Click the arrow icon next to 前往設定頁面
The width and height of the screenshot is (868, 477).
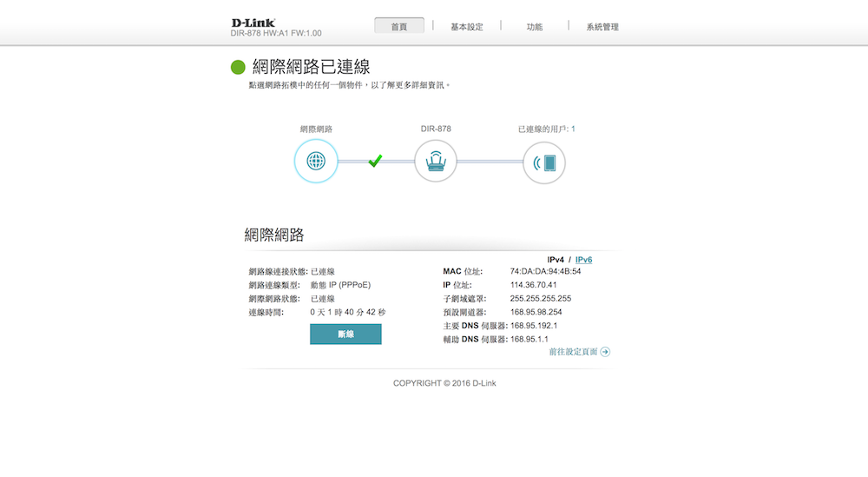click(605, 352)
